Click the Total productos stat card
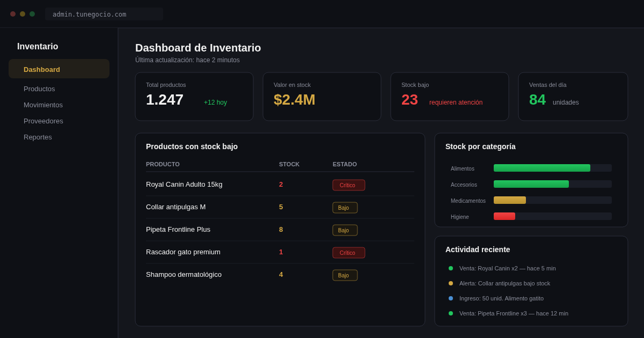 click(194, 97)
